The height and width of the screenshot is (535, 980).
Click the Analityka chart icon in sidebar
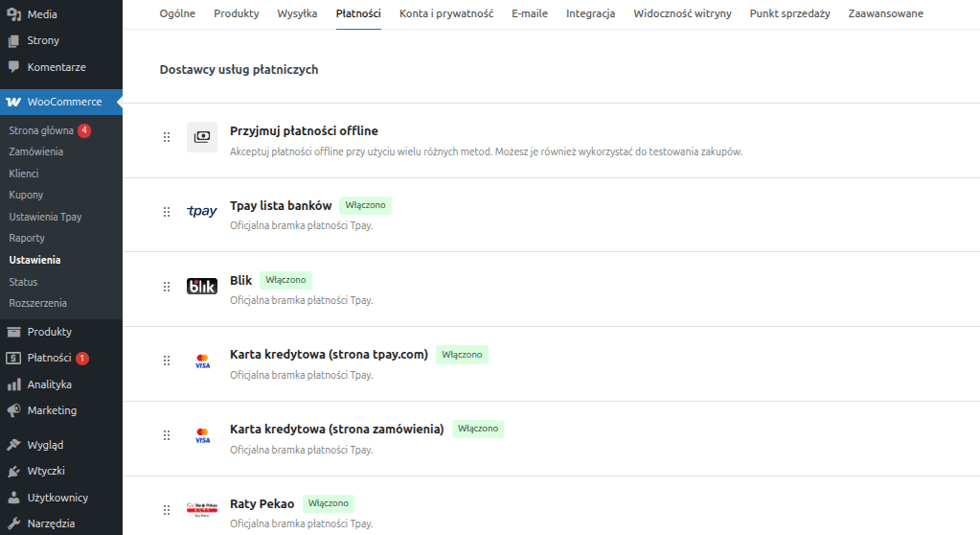point(13,384)
